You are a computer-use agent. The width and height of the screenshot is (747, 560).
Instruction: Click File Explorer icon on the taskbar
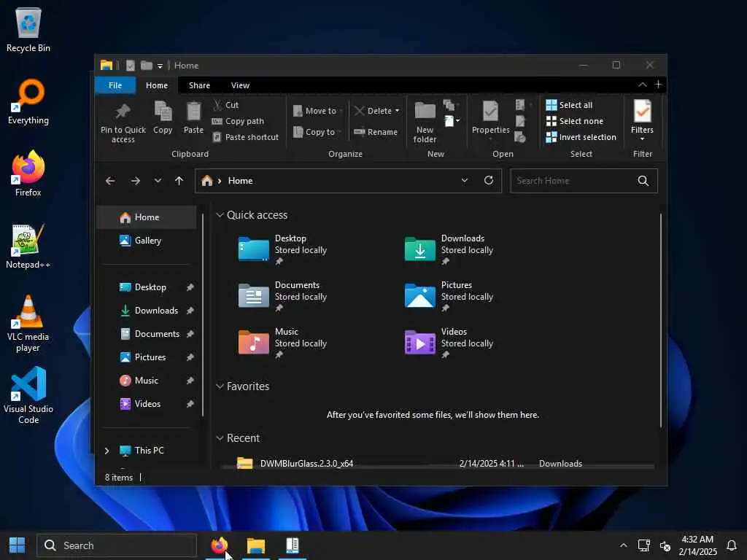pos(256,545)
